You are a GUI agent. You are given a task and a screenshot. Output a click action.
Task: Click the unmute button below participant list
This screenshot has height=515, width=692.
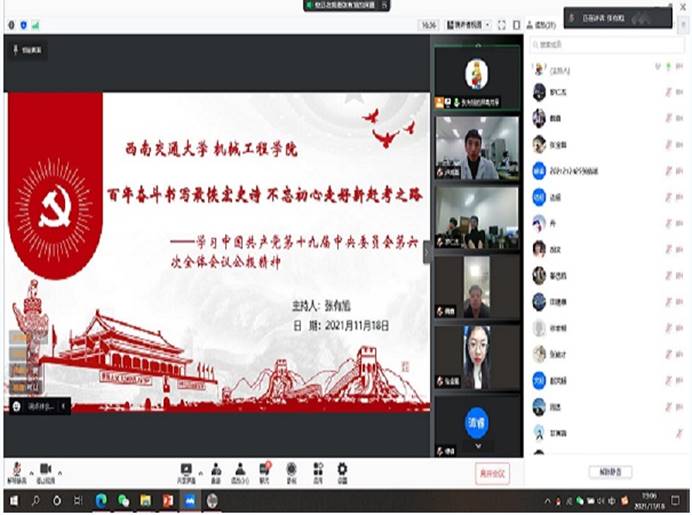click(x=609, y=472)
